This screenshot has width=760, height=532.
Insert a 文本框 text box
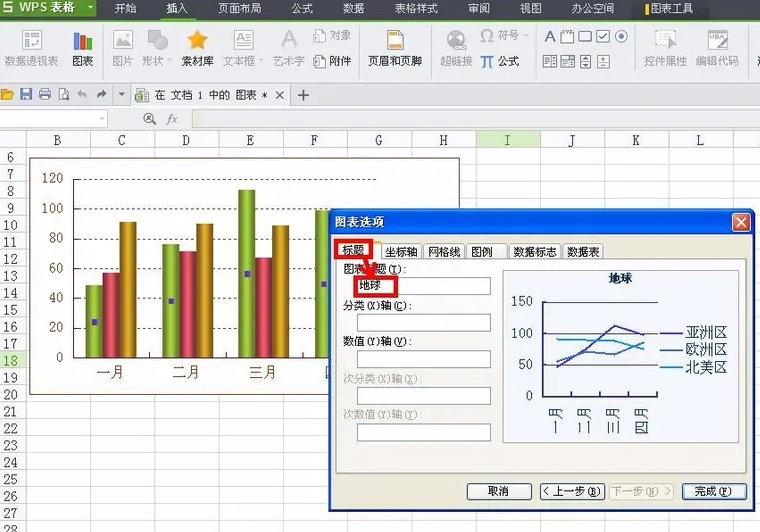[x=243, y=48]
